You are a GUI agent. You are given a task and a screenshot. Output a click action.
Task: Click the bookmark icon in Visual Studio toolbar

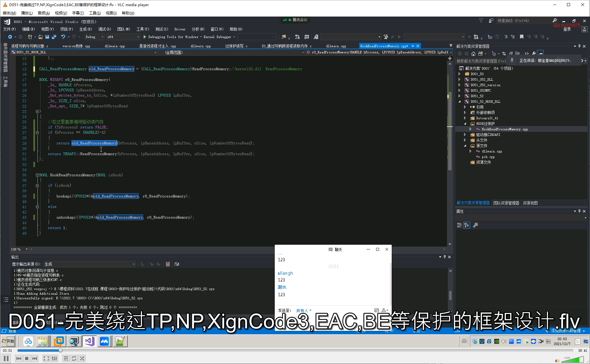click(x=522, y=37)
